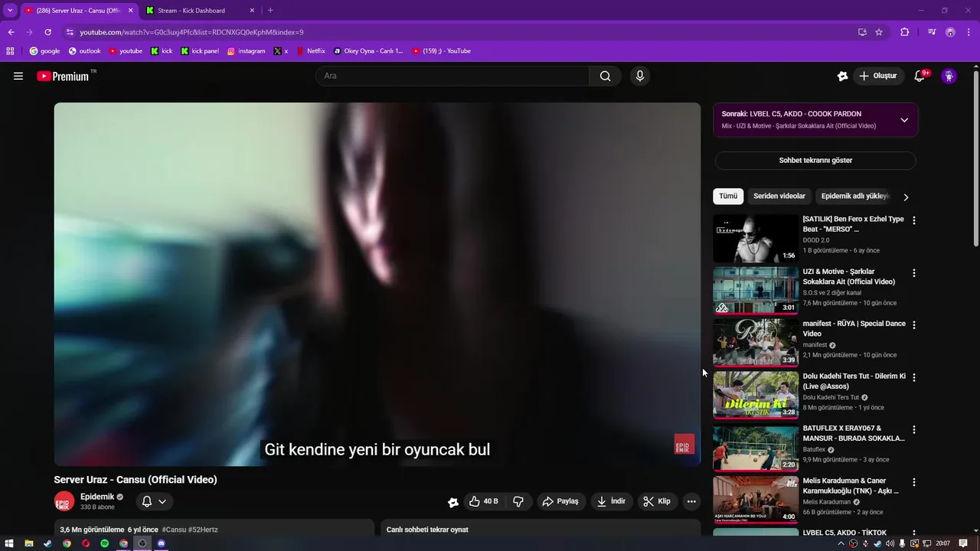Click the sparkle icon beside Oluştur
Screen dimensions: 980x551
coord(842,76)
